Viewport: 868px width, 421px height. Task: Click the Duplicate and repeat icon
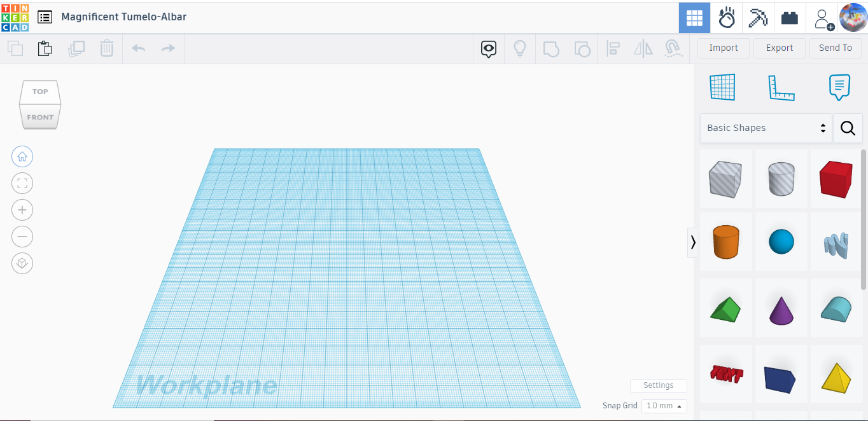pyautogui.click(x=76, y=48)
